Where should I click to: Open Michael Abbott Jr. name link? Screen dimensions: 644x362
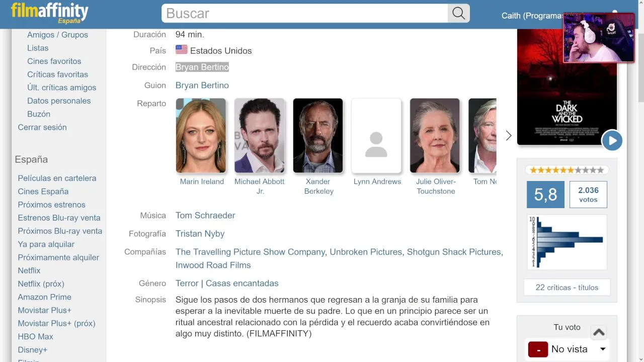(x=260, y=186)
